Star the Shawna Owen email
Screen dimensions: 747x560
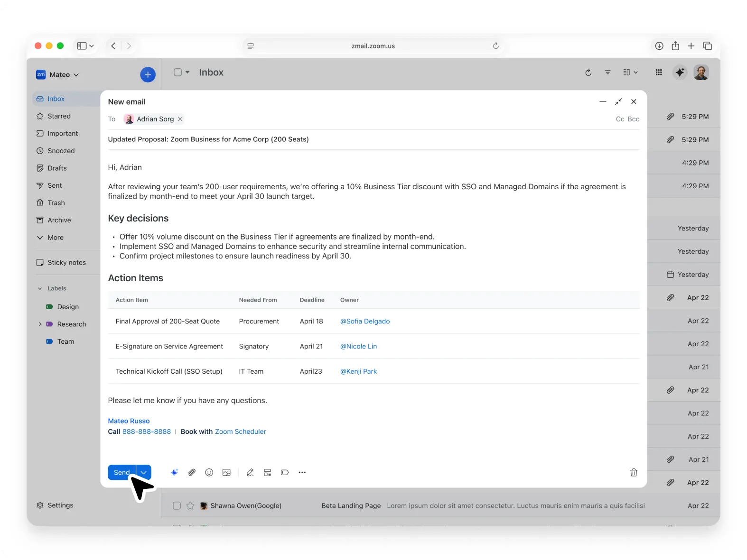point(190,505)
